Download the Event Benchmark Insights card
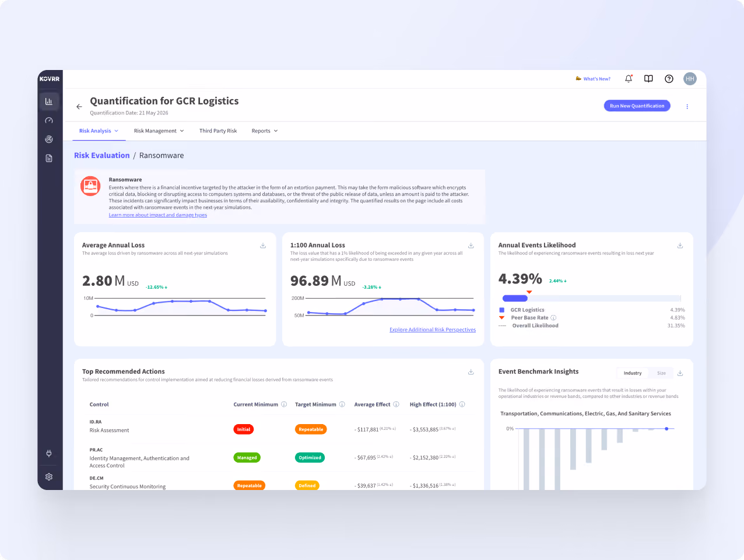This screenshot has height=560, width=744. click(680, 373)
